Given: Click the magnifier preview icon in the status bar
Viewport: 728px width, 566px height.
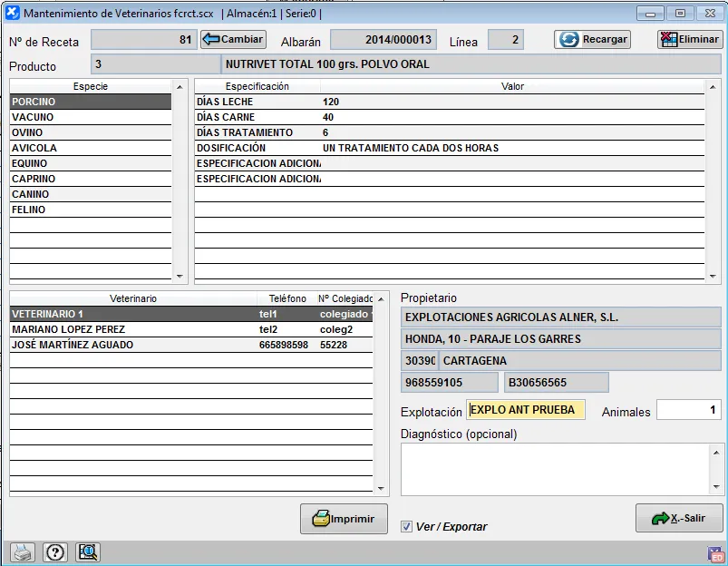Looking at the screenshot, I should pos(88,552).
